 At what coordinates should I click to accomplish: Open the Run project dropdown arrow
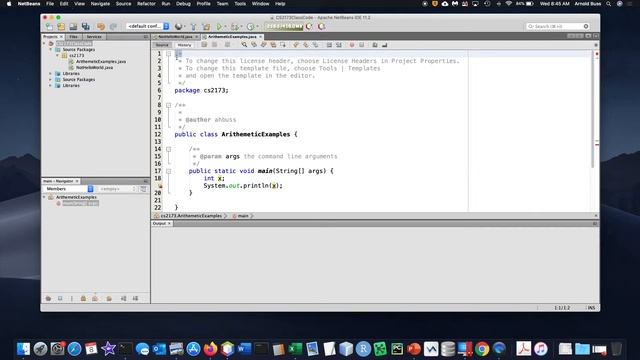click(x=225, y=27)
